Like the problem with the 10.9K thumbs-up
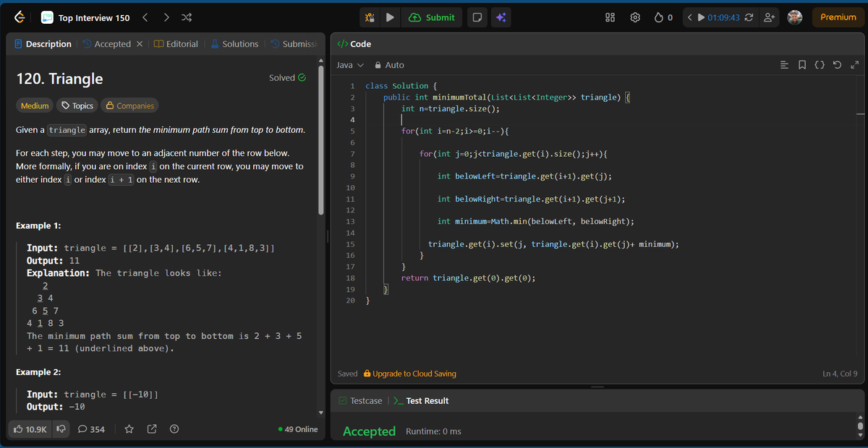This screenshot has height=448, width=868. tap(30, 429)
